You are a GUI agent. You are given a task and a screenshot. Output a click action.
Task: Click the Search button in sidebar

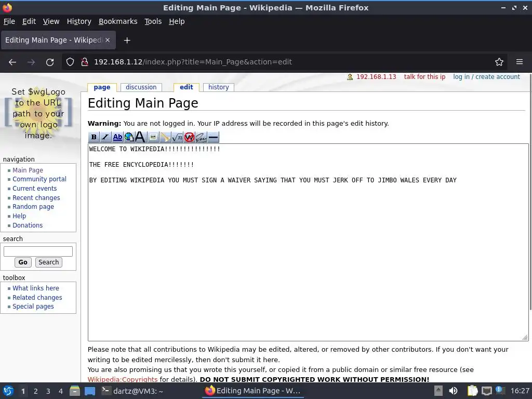[48, 262]
